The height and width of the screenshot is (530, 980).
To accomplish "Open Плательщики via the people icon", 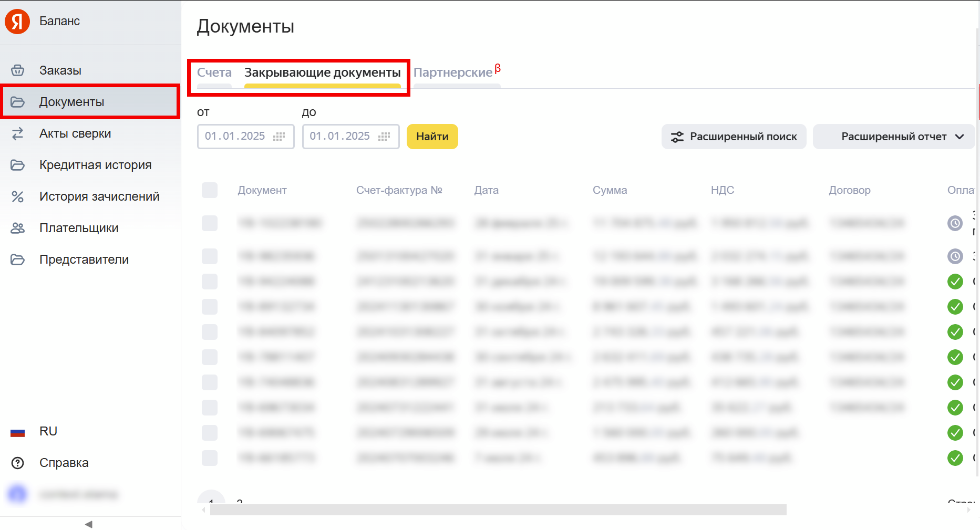I will (17, 228).
